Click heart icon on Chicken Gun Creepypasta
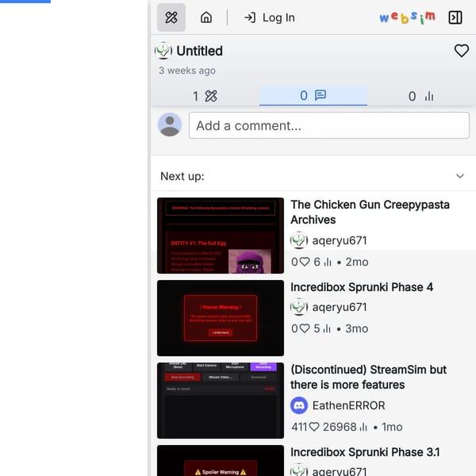The height and width of the screenshot is (476, 476). [x=305, y=262]
